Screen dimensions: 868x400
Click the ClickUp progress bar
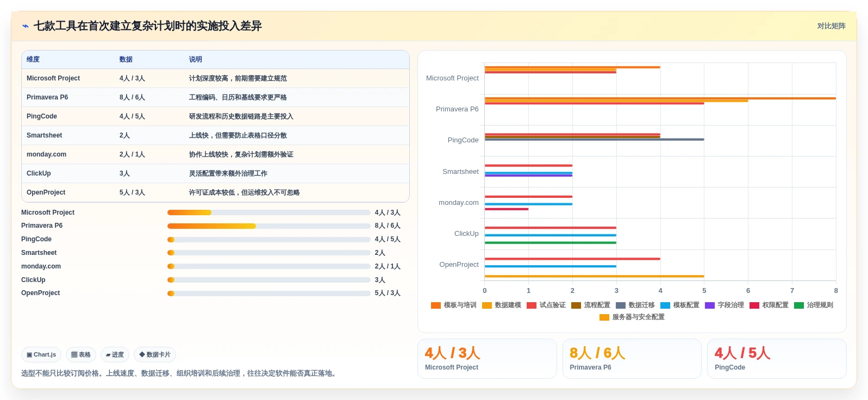[x=269, y=280]
